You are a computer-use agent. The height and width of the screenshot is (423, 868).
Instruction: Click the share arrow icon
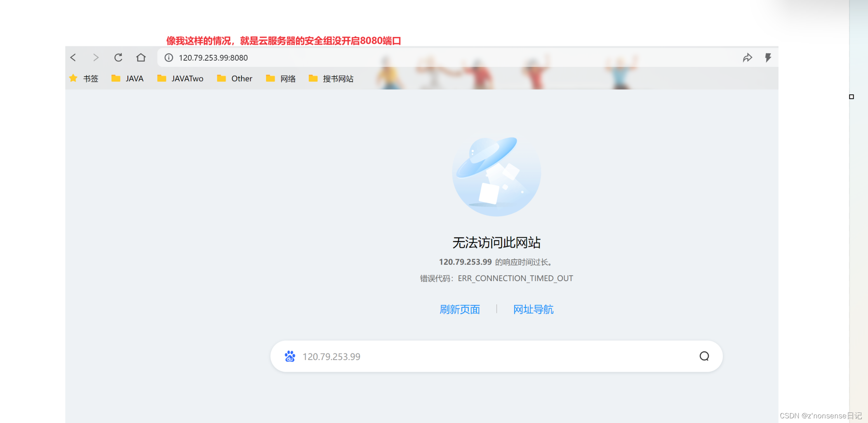(747, 58)
